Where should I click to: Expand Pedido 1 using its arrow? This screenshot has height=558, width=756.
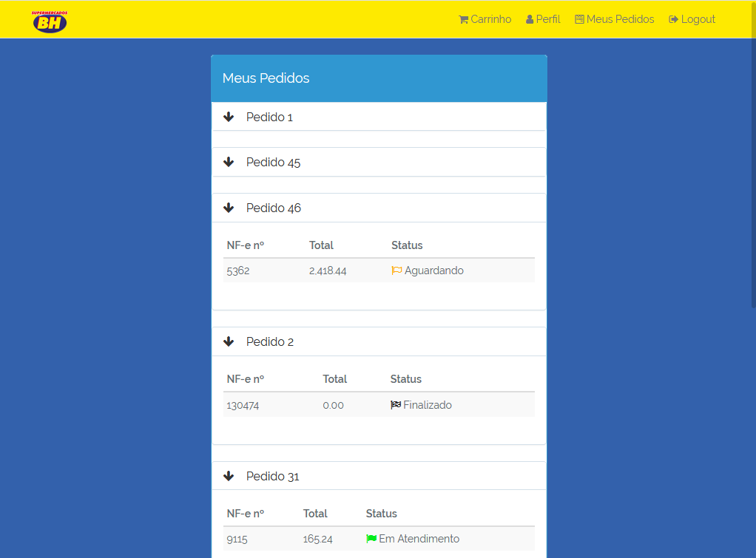(229, 117)
